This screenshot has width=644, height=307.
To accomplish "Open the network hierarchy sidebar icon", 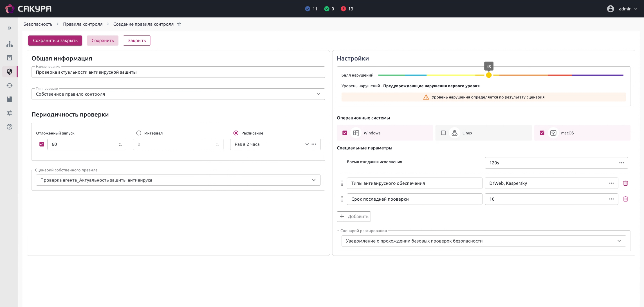I will 10,44.
